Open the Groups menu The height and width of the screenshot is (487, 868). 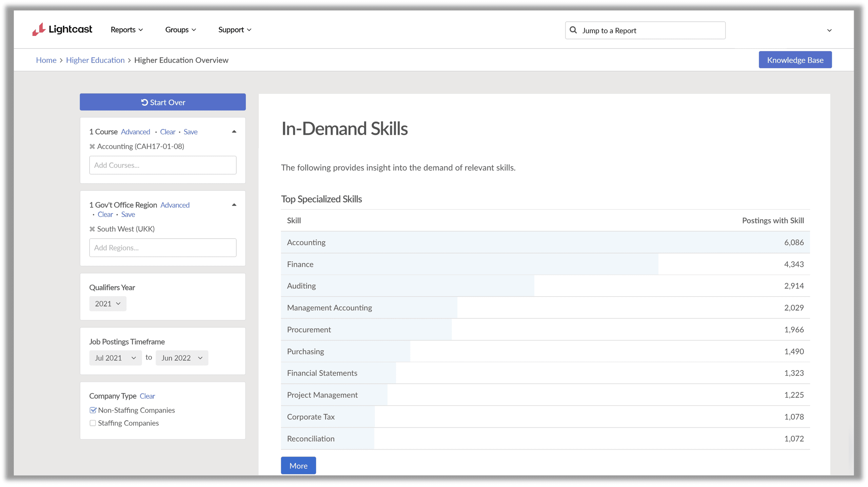pyautogui.click(x=180, y=29)
